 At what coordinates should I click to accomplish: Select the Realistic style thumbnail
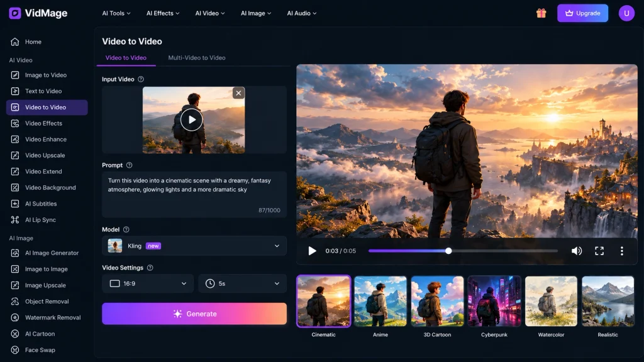pyautogui.click(x=608, y=301)
